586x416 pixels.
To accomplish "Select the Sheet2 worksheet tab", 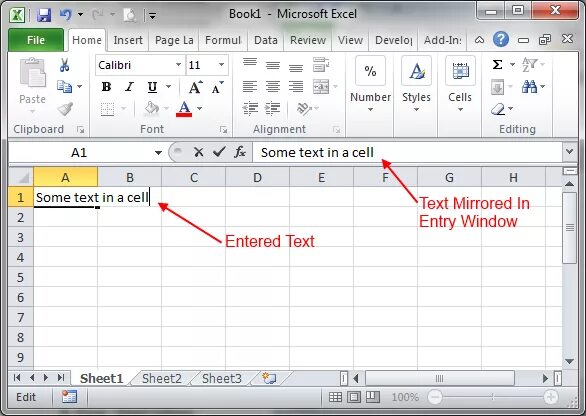I will click(162, 379).
